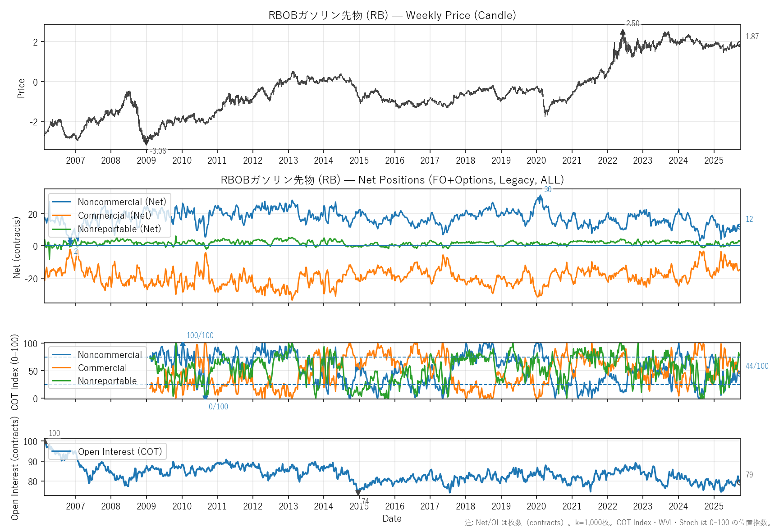
Task: Toggle the Noncommercial (Net) legend entry
Action: (x=122, y=202)
